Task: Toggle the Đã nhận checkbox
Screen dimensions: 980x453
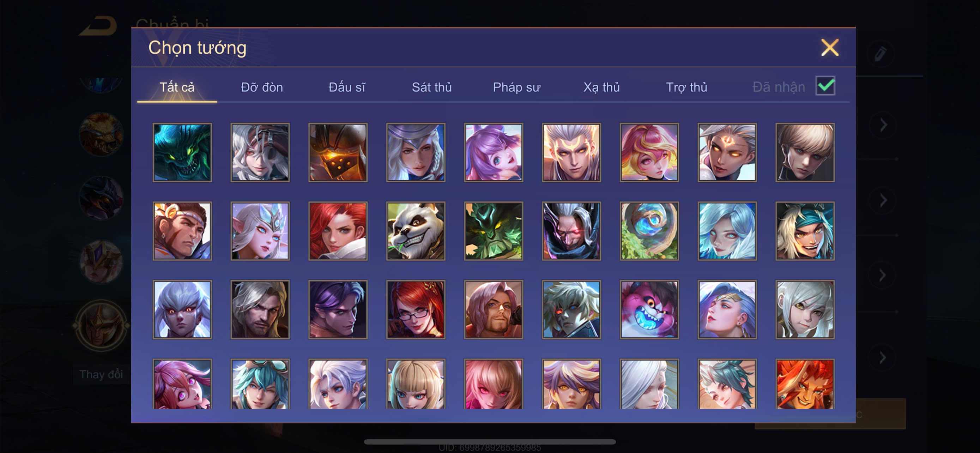Action: pyautogui.click(x=825, y=86)
